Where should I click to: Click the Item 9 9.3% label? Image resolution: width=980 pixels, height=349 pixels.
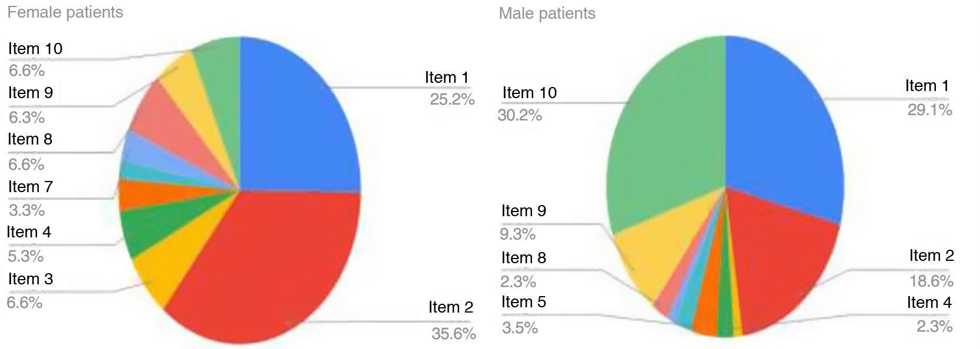pyautogui.click(x=523, y=222)
